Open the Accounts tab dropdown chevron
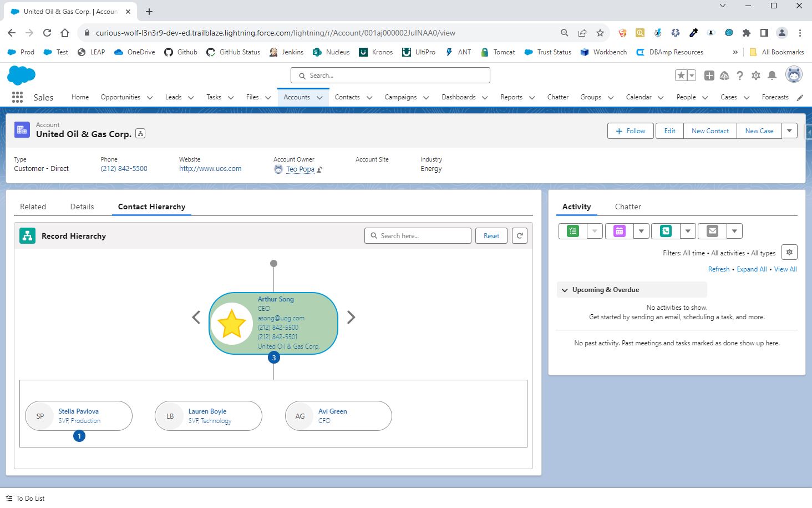This screenshot has height=508, width=812. coord(320,97)
